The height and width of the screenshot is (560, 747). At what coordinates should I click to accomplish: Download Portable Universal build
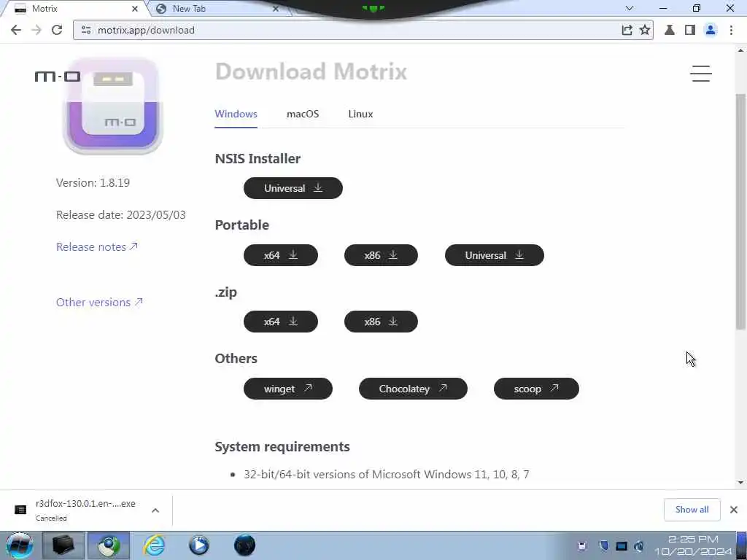pyautogui.click(x=494, y=255)
